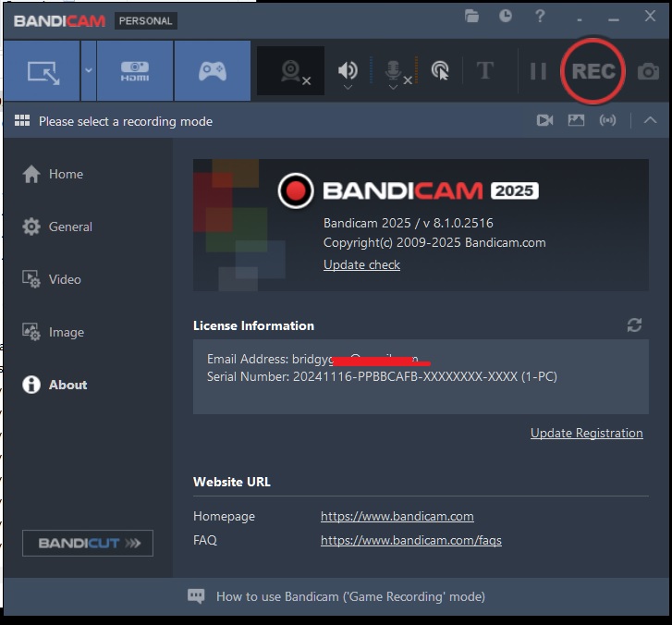This screenshot has width=672, height=625.
Task: Click the recording mode grid icon
Action: 22,120
